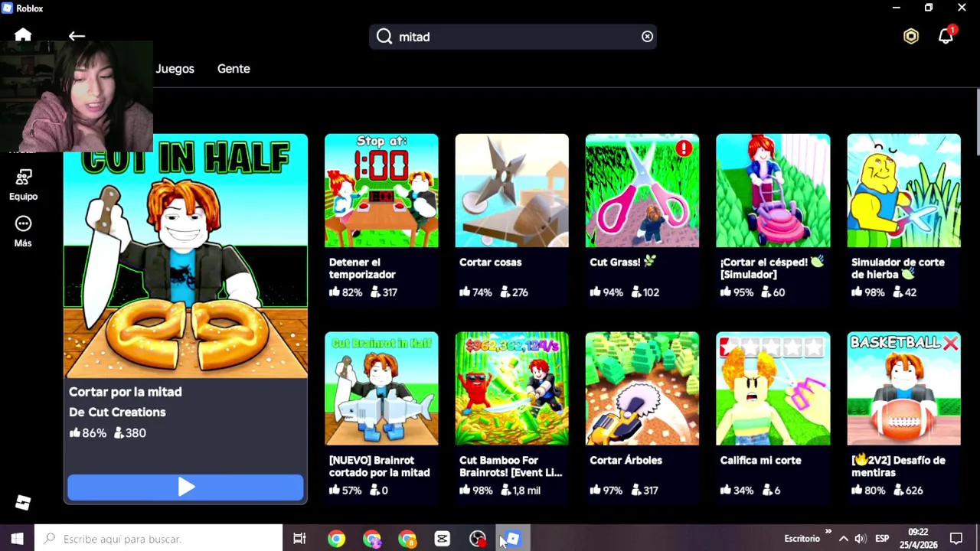Image resolution: width=980 pixels, height=551 pixels.
Task: Open the Roblox taskbar icon
Action: [512, 539]
